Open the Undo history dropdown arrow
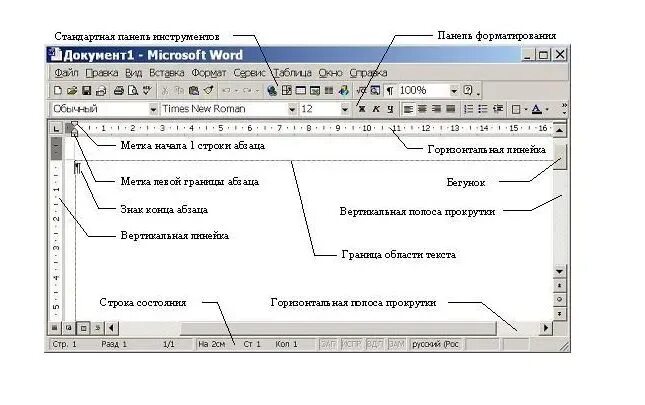The width and height of the screenshot is (645, 405). (x=236, y=90)
